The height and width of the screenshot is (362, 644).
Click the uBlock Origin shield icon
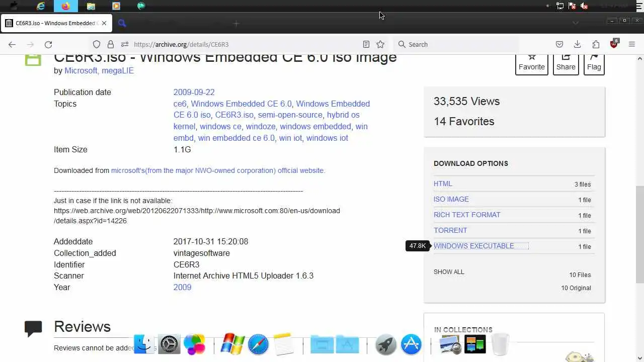(614, 44)
